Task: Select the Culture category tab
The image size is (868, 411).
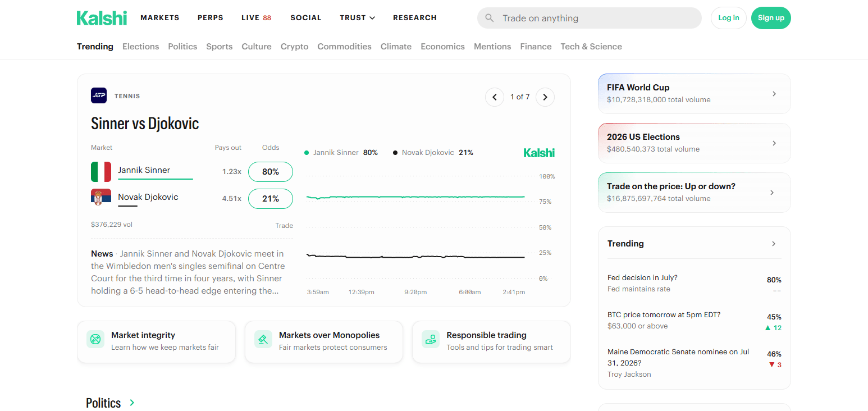Action: coord(257,47)
